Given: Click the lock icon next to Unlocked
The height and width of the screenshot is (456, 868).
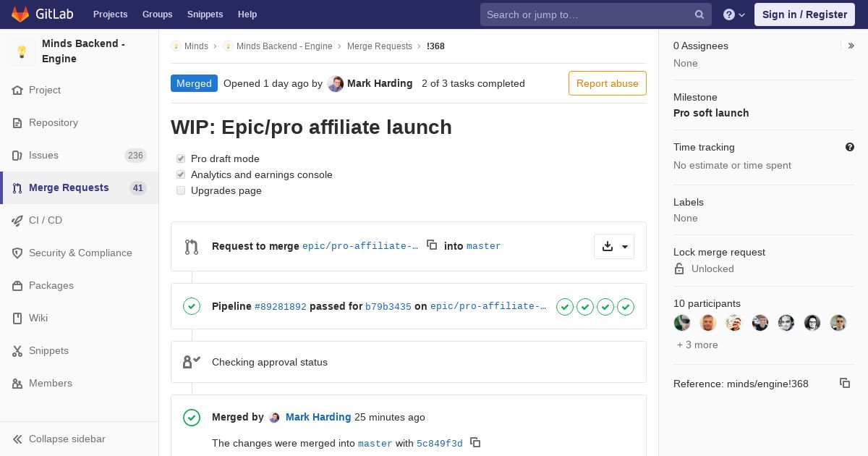Looking at the screenshot, I should tap(679, 269).
